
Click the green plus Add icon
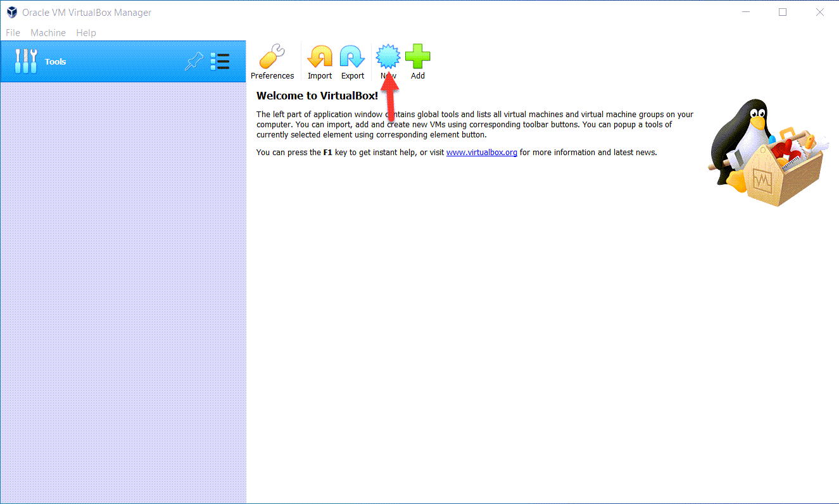(417, 58)
